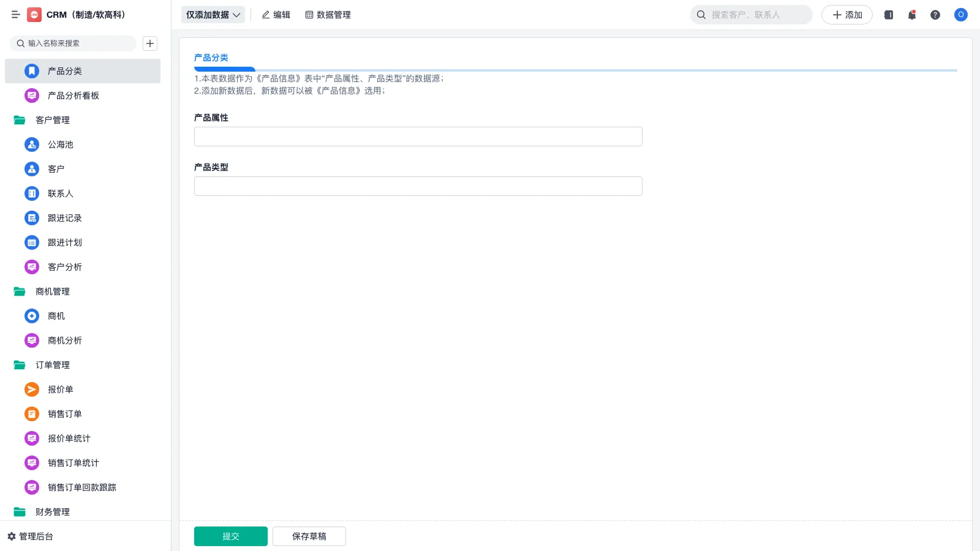Open the 联系人 contacts icon
This screenshot has width=980, height=551.
(x=31, y=193)
